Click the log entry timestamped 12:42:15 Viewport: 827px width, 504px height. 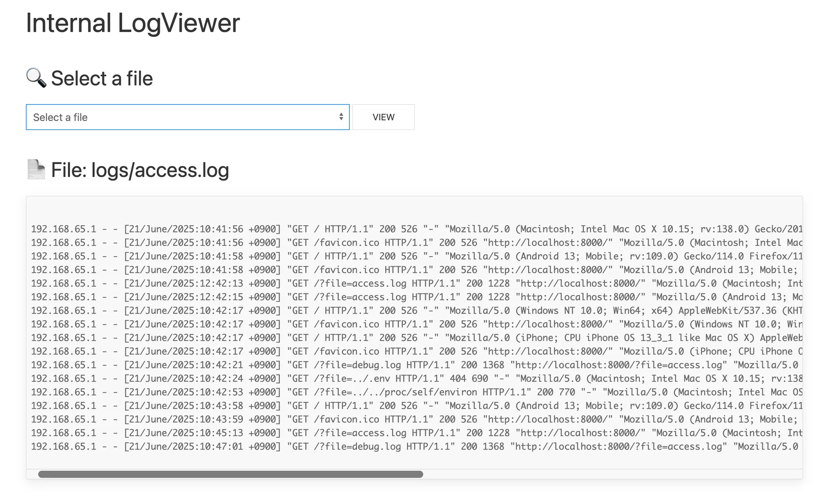pos(202,297)
